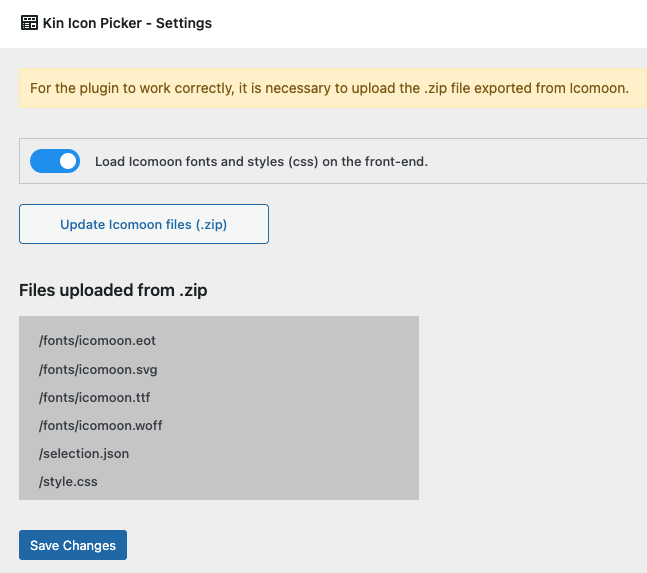Click the 'Kin Icon Picker - Settings' title

[127, 23]
